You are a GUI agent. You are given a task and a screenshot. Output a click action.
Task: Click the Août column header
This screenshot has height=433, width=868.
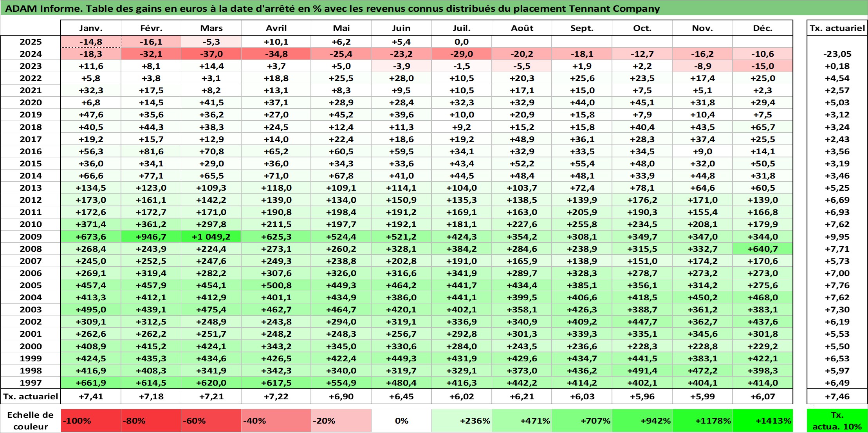522,28
